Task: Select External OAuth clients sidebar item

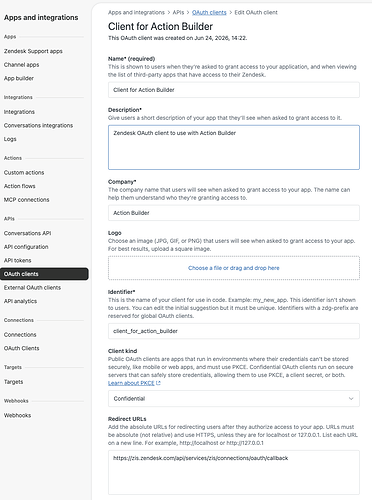Action: [x=32, y=287]
